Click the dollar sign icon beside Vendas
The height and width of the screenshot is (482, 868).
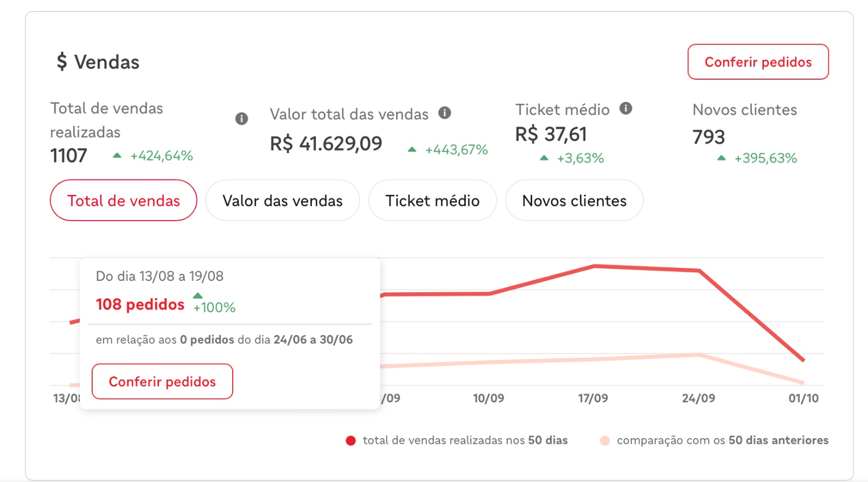62,62
